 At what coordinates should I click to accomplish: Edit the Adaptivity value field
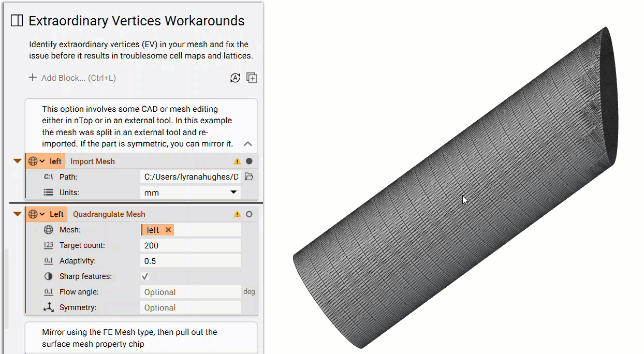(190, 260)
